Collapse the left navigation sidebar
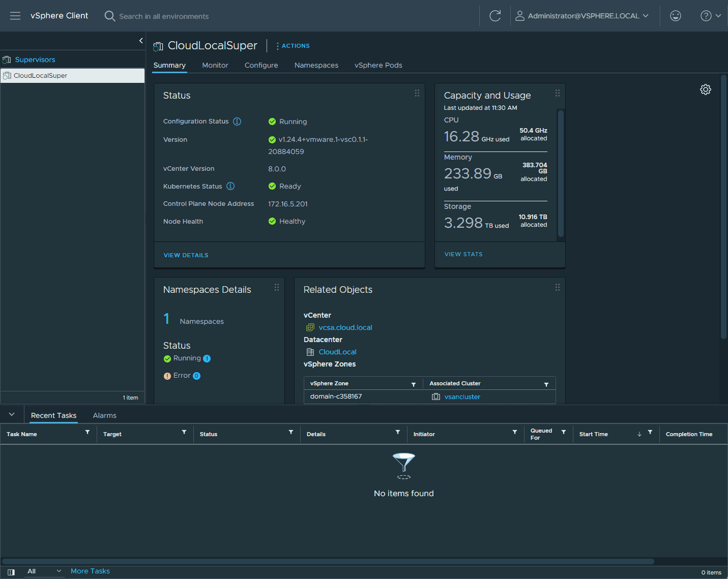 141,41
